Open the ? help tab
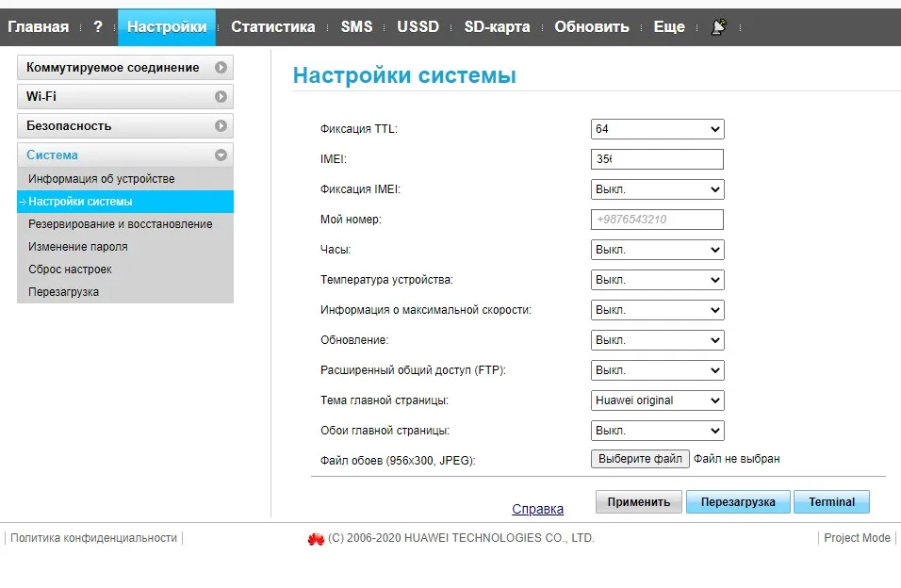The width and height of the screenshot is (901, 588). [x=98, y=27]
